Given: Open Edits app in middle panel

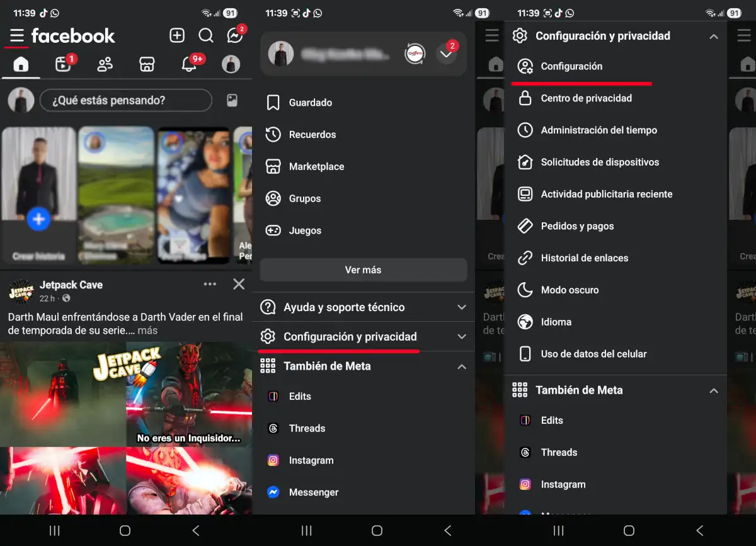Looking at the screenshot, I should pos(364,396).
